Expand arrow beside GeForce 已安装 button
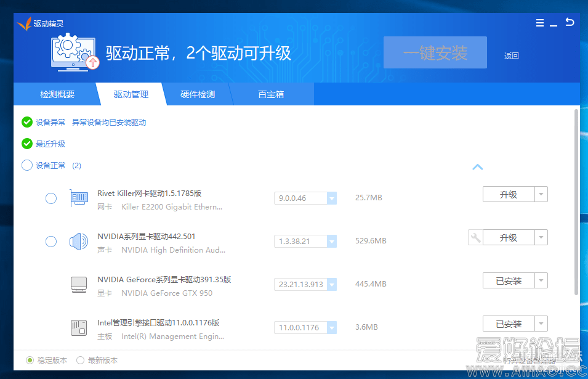This screenshot has width=588, height=379. [x=541, y=280]
